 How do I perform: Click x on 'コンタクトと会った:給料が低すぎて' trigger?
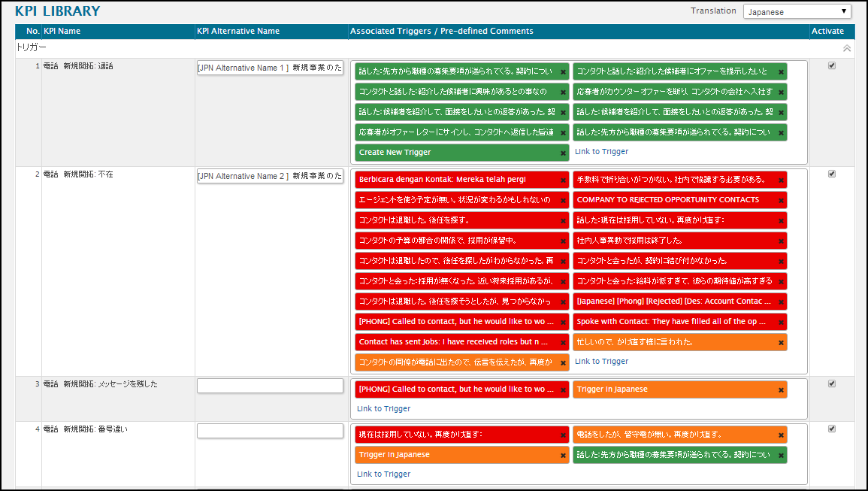click(x=781, y=281)
